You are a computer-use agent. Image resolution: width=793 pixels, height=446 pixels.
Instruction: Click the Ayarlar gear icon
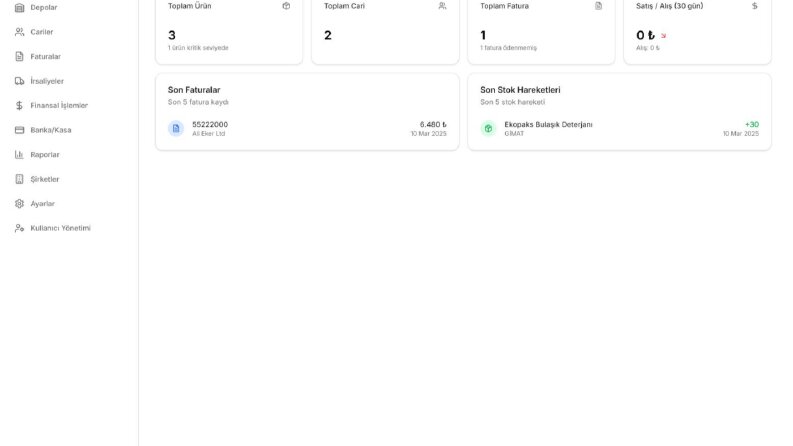coord(19,203)
